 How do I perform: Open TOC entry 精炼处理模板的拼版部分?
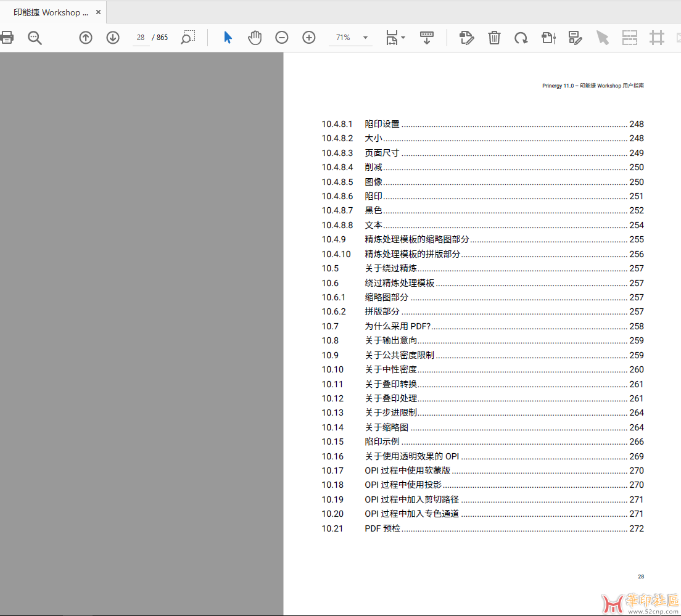point(482,254)
